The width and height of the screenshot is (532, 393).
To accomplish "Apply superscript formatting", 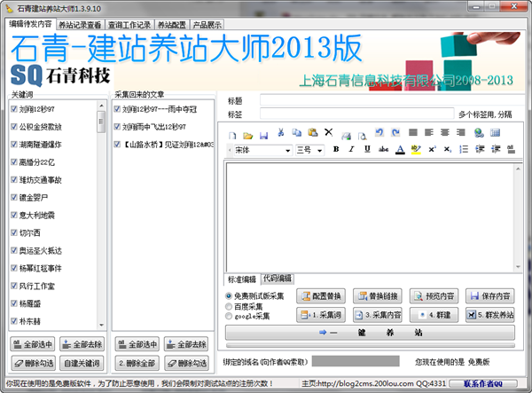I will (432, 149).
